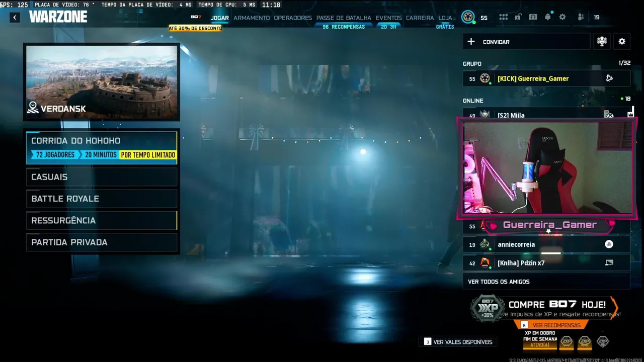The width and height of the screenshot is (644, 362).
Task: Click the padlock icon in top bar
Action: 518,17
